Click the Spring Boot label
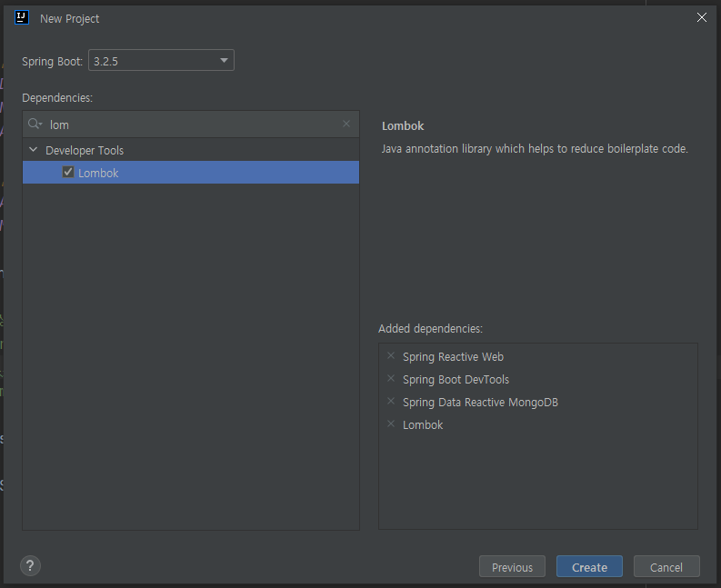 53,62
